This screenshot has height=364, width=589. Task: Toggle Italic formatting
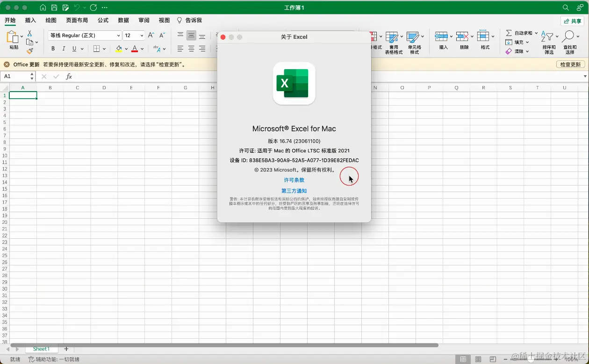(64, 49)
